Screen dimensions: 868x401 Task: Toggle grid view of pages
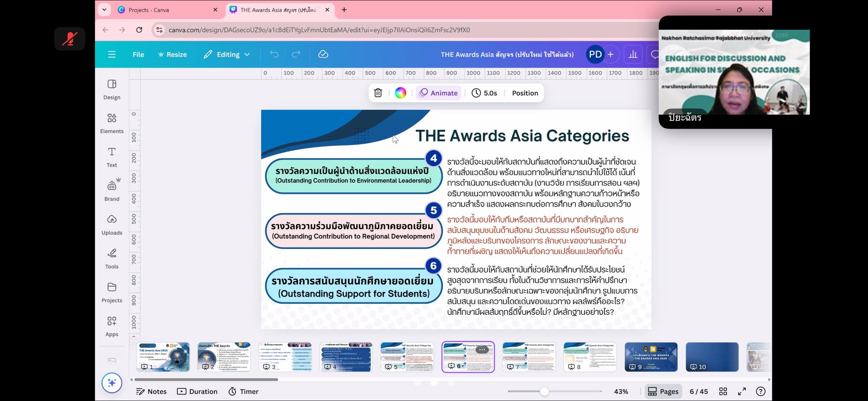pyautogui.click(x=723, y=391)
